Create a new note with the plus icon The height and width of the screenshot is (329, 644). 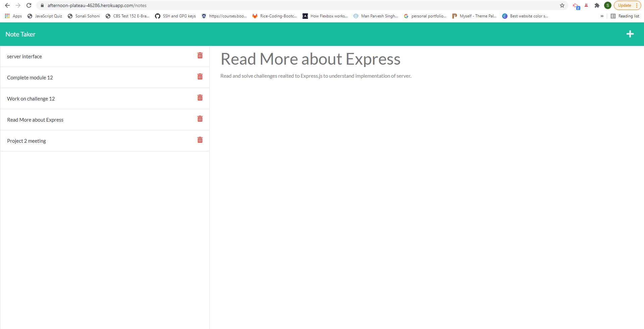pyautogui.click(x=631, y=34)
